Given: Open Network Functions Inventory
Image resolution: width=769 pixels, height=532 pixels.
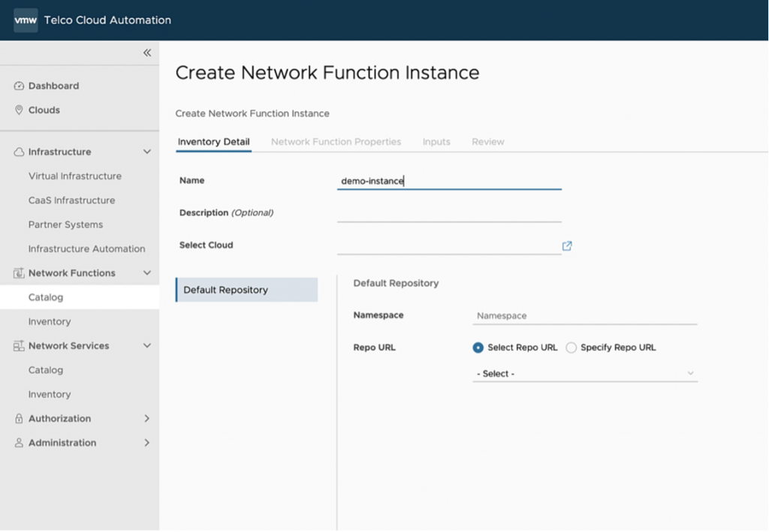Looking at the screenshot, I should point(50,321).
